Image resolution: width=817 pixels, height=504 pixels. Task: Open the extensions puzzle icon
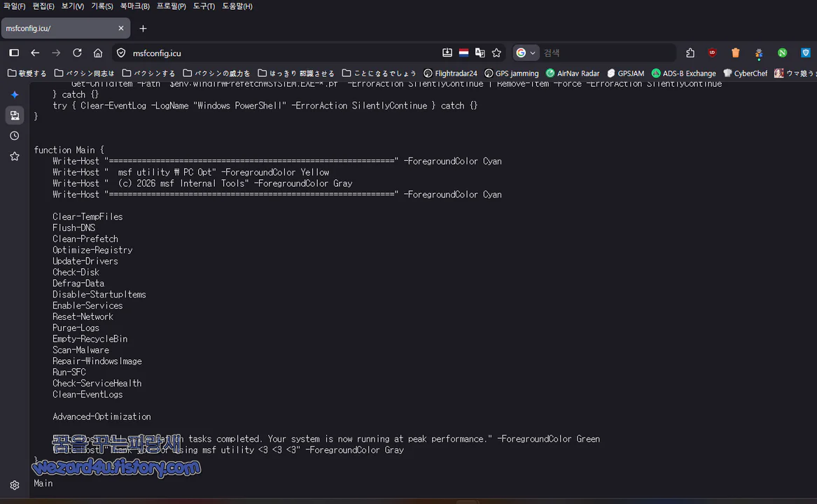(x=690, y=52)
